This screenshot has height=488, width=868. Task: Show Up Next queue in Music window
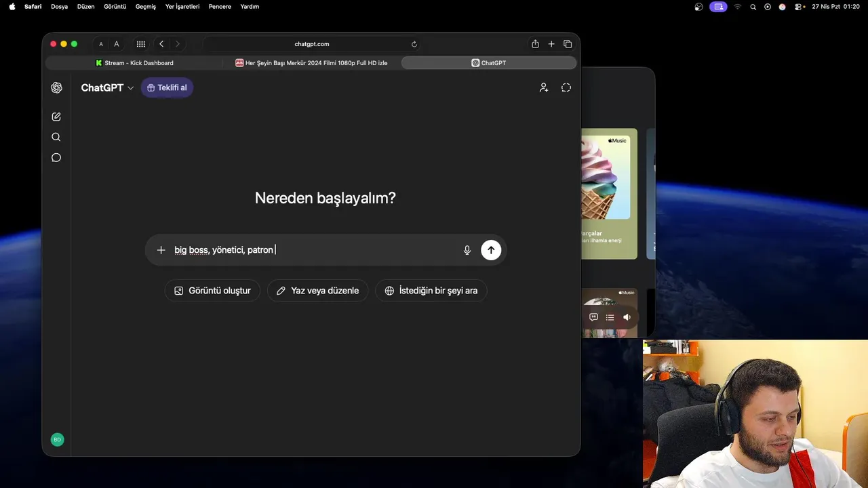pos(610,317)
